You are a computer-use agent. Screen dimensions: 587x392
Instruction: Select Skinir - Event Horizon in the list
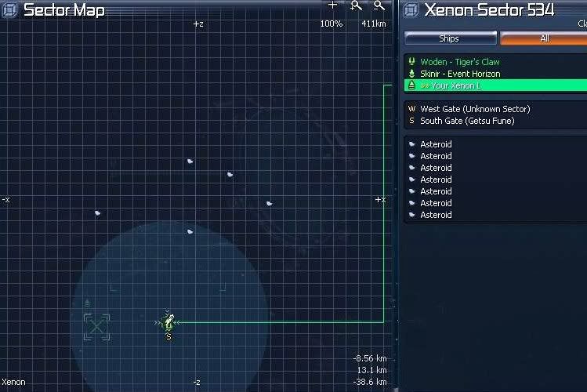click(460, 74)
